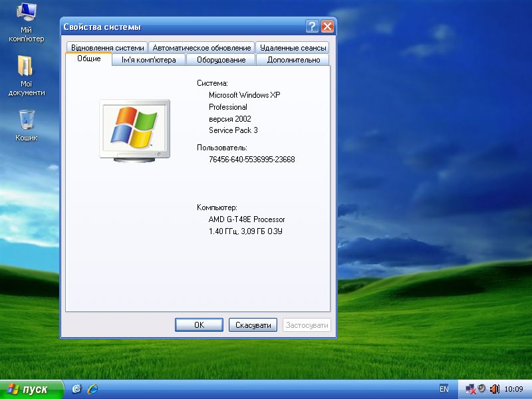Confirm with the OK button
Image resolution: width=532 pixels, height=399 pixels.
pos(199,325)
